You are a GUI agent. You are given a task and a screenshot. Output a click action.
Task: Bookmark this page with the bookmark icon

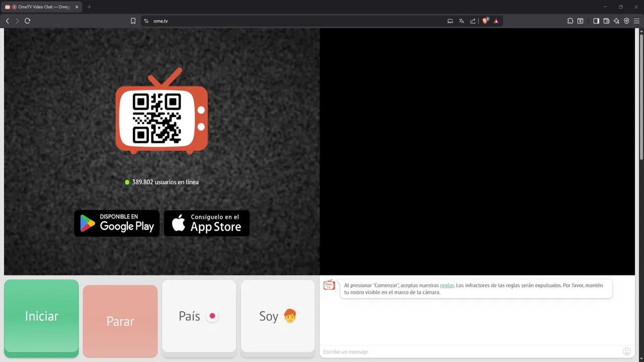click(133, 21)
